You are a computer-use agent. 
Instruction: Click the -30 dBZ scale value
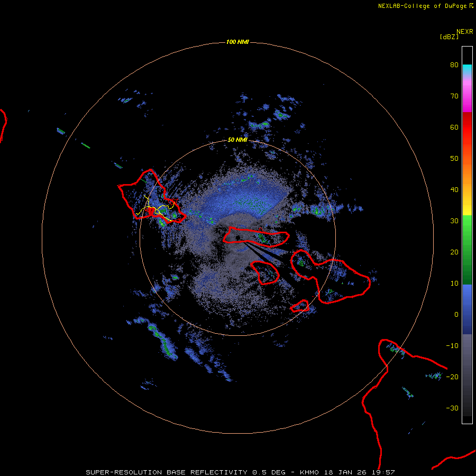(452, 408)
